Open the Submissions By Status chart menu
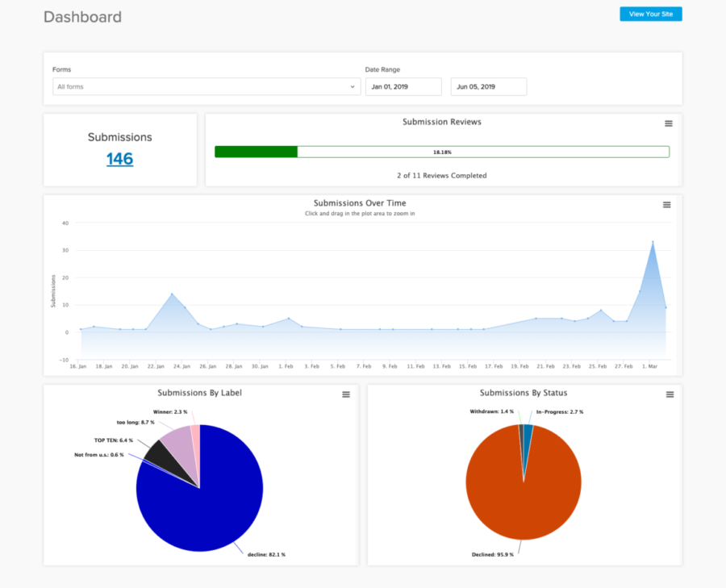Screen dimensions: 726x588 tap(670, 394)
